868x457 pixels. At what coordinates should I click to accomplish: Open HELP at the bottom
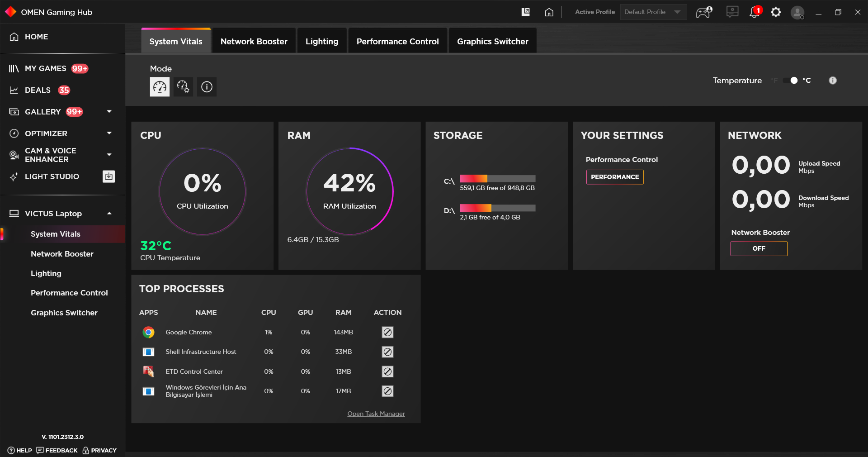[20, 450]
